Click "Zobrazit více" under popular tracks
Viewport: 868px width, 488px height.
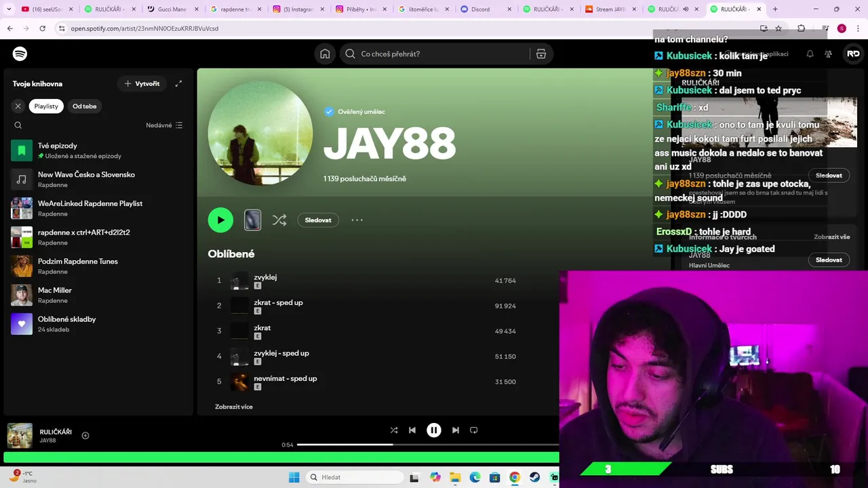coord(234,407)
